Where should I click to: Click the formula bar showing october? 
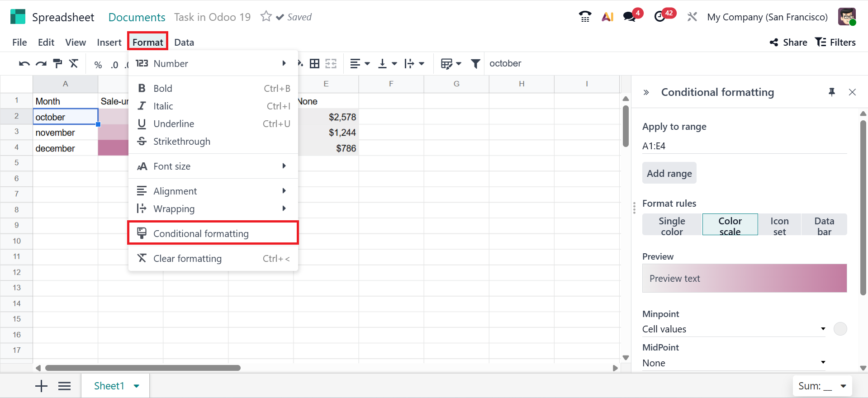click(676, 64)
